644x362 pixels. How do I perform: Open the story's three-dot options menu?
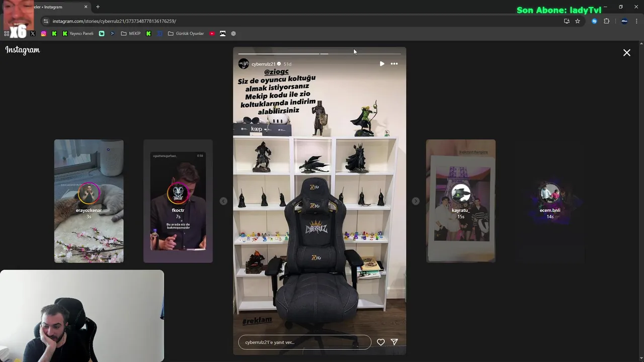coord(394,64)
